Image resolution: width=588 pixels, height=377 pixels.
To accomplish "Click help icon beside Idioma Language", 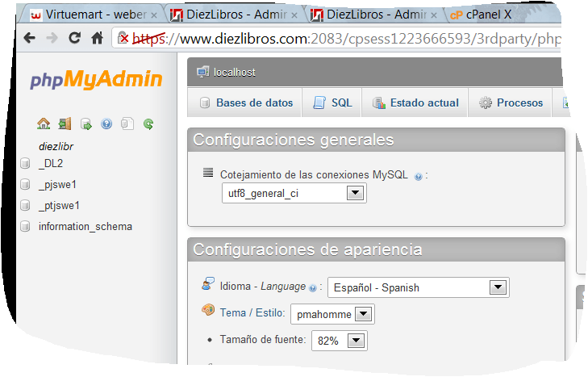I will [x=312, y=288].
